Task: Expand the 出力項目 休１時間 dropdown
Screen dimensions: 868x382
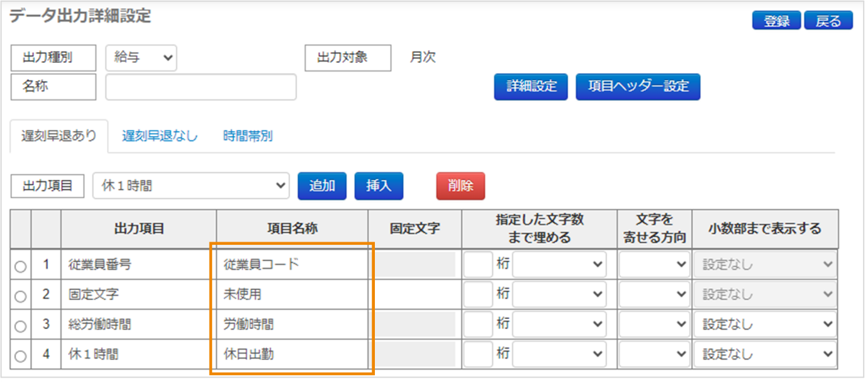Action: click(191, 186)
